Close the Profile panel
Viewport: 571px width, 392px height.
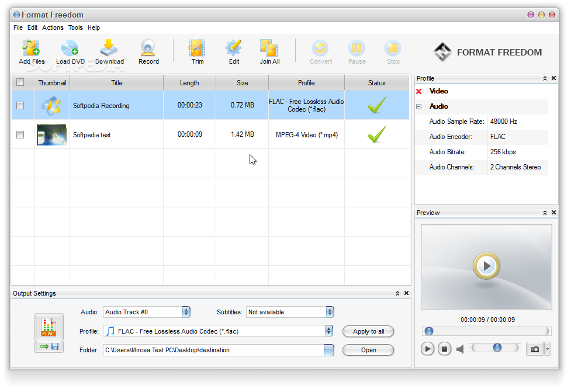tap(554, 78)
